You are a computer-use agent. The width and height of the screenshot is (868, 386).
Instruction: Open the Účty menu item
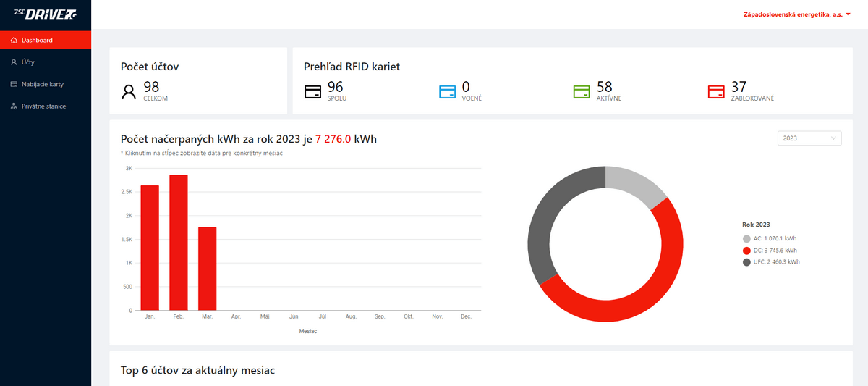(46, 62)
